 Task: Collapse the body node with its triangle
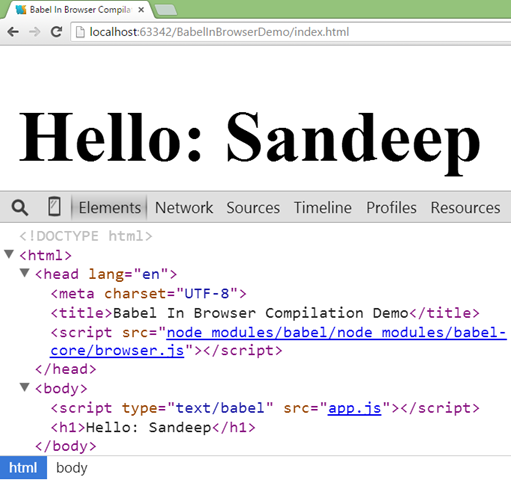coord(24,387)
